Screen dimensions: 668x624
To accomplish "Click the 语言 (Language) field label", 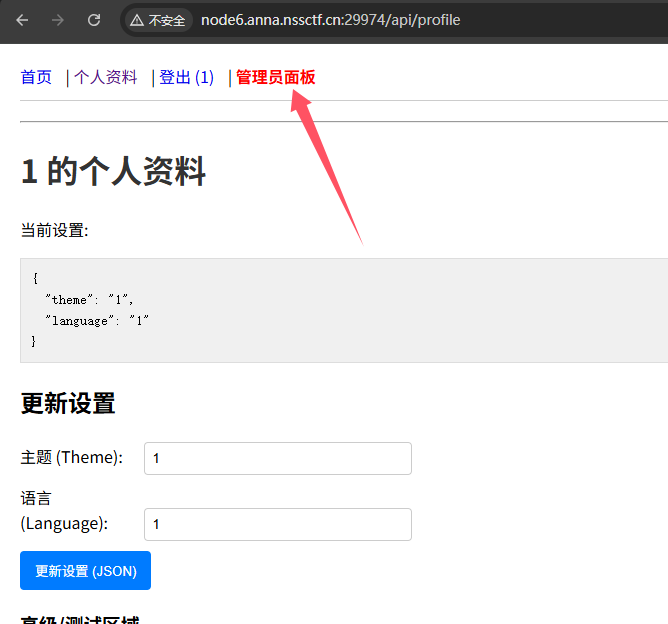I will click(x=64, y=510).
